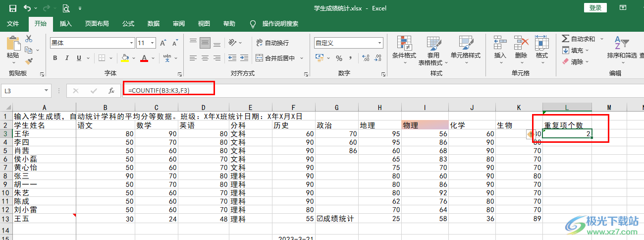Click the Format Painter brush icon
644x240 pixels.
(x=29, y=61)
